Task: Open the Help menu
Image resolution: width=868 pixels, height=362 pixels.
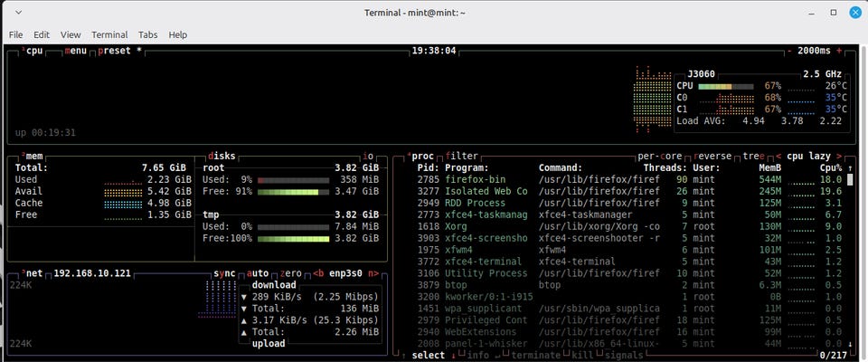Action: [x=178, y=34]
